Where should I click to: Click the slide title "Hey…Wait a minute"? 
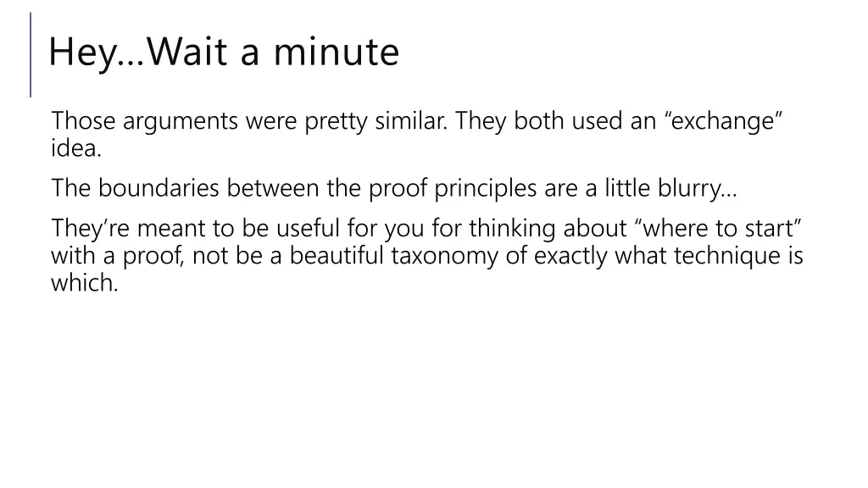pos(224,53)
